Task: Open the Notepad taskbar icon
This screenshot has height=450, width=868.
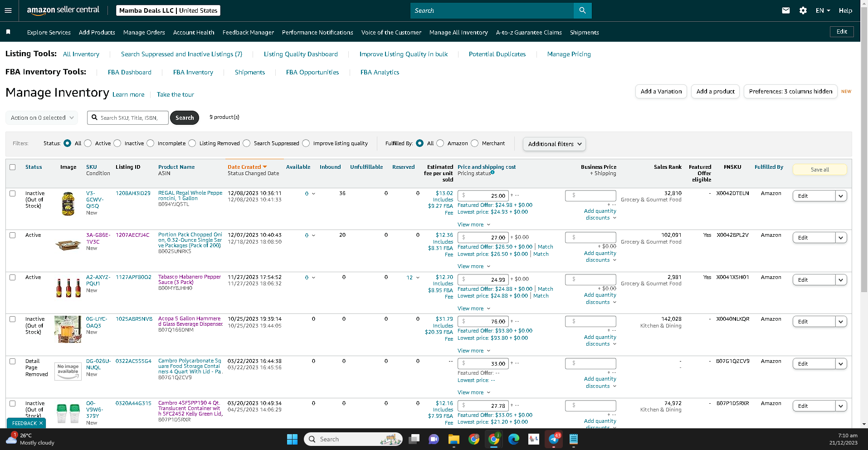Action: [x=574, y=439]
